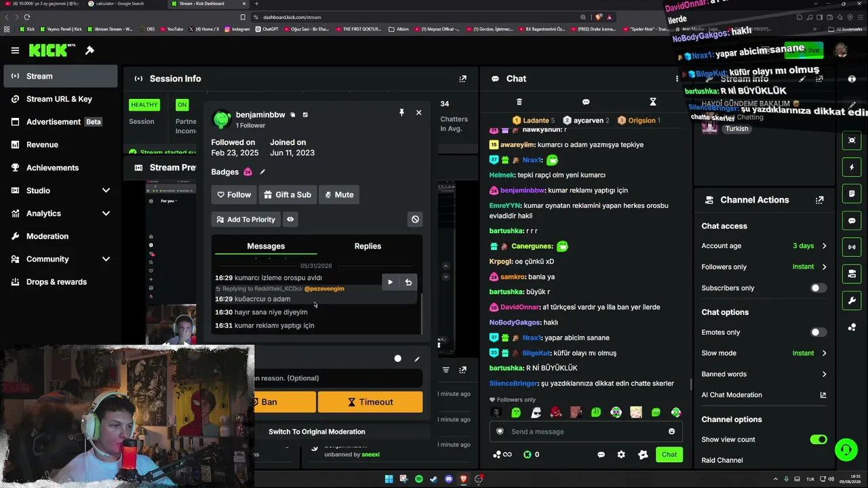Open Discord from the taskbar
868x488 pixels.
(x=448, y=479)
